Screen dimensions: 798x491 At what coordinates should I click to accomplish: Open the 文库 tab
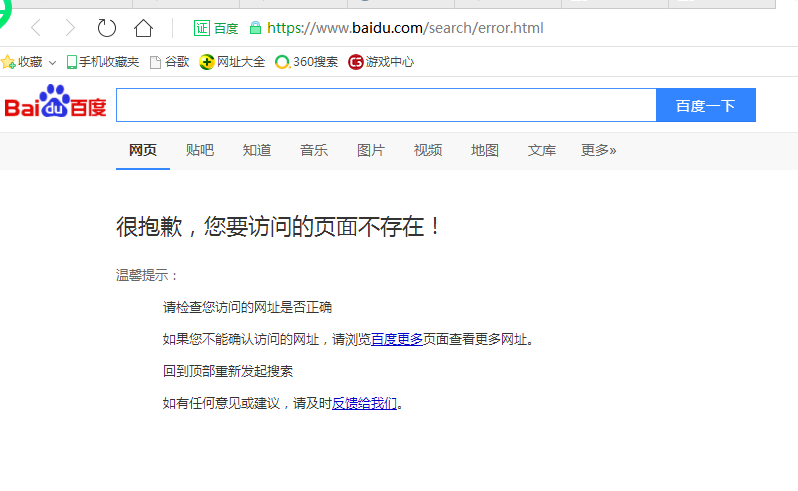(x=542, y=150)
